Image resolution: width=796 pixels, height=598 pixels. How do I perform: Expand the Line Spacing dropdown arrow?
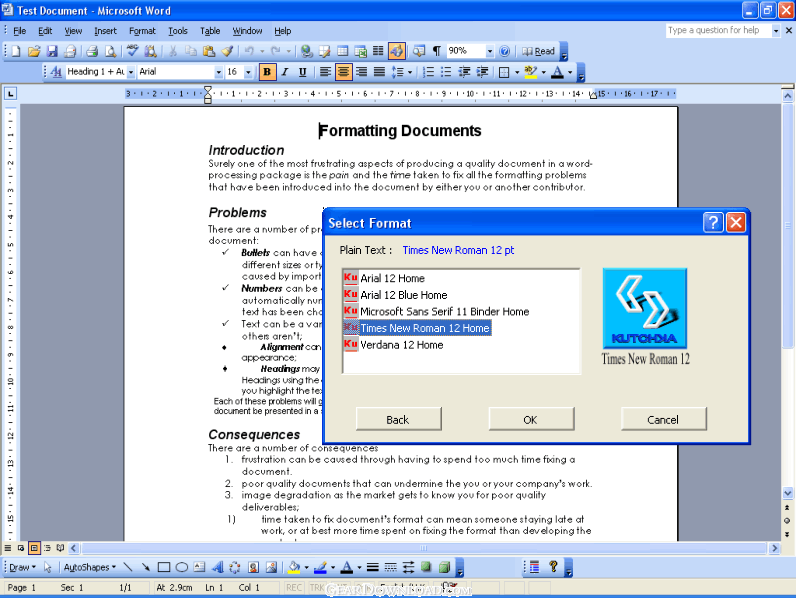(x=410, y=72)
